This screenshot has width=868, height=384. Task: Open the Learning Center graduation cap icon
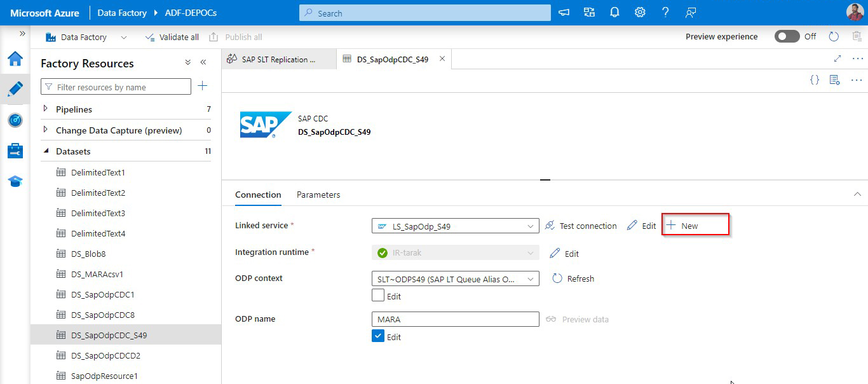tap(15, 182)
